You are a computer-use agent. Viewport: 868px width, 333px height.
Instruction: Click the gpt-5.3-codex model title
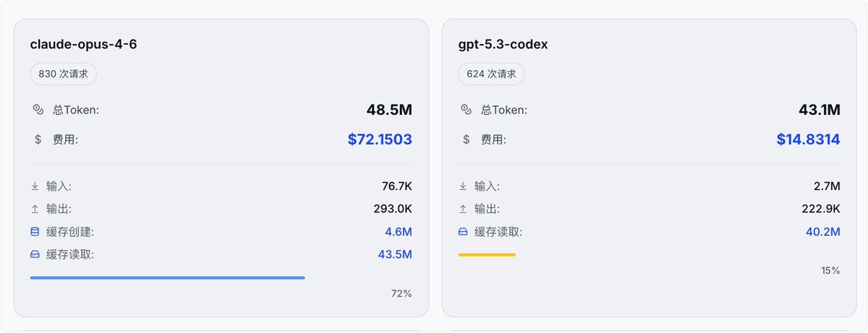coord(503,44)
